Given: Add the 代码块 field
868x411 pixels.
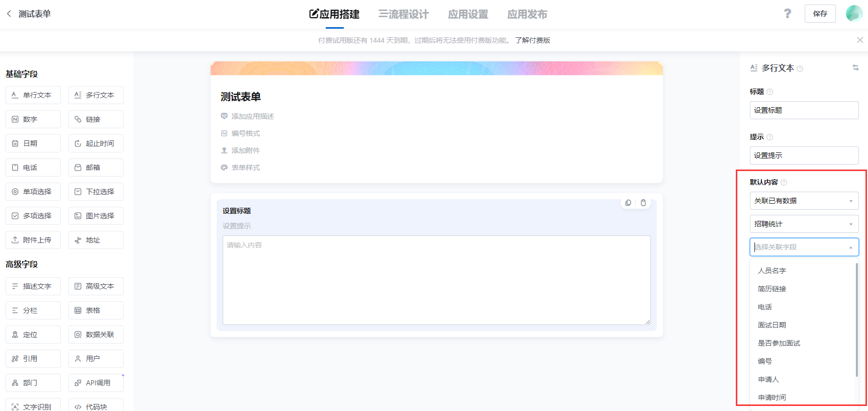Looking at the screenshot, I should (x=96, y=405).
